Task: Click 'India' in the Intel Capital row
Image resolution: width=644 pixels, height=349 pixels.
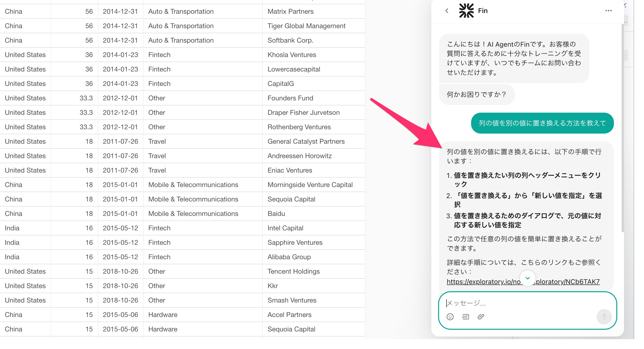Action: click(x=12, y=228)
